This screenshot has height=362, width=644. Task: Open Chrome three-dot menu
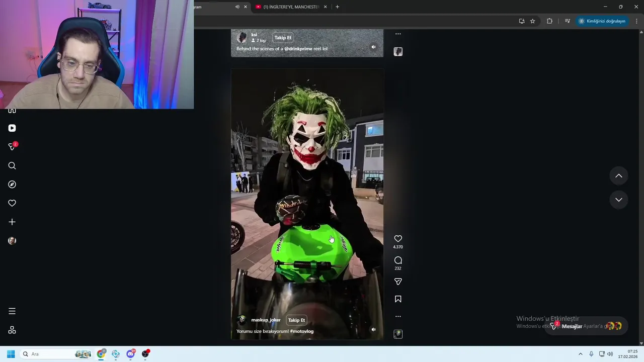637,21
